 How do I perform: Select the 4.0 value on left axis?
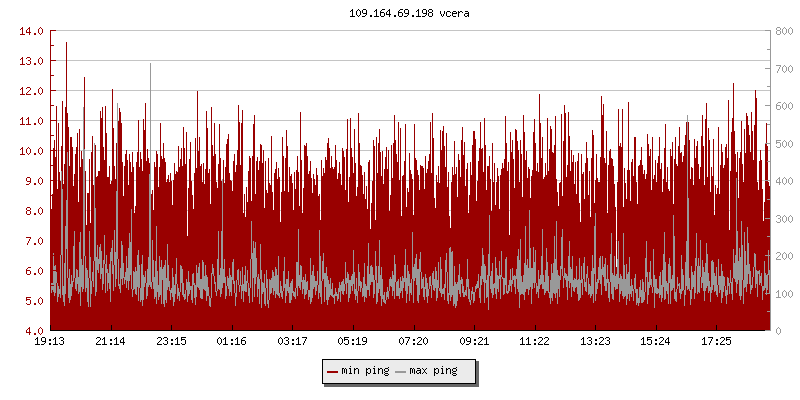(35, 331)
